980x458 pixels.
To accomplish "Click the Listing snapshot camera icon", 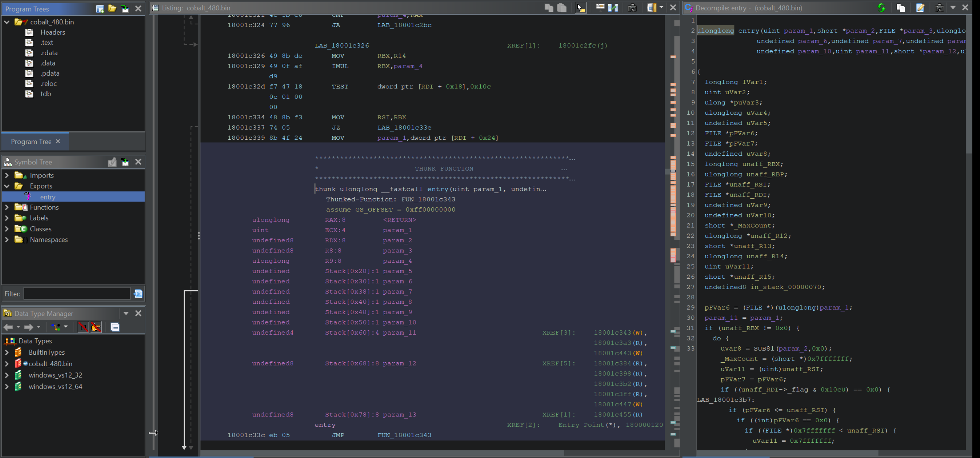I will (x=632, y=8).
